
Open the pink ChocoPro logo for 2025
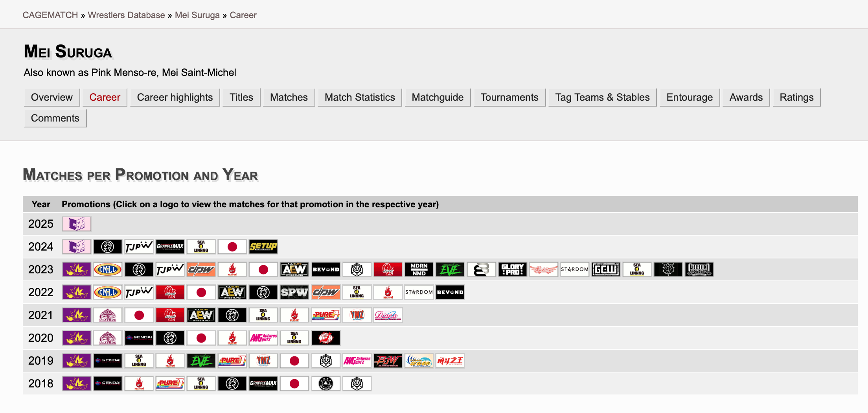coord(77,224)
